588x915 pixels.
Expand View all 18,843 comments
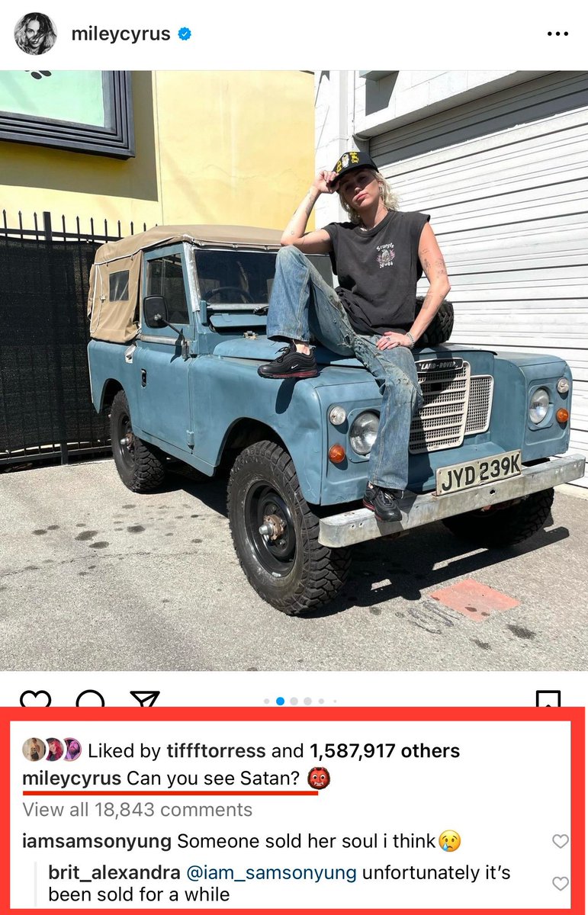click(x=137, y=809)
